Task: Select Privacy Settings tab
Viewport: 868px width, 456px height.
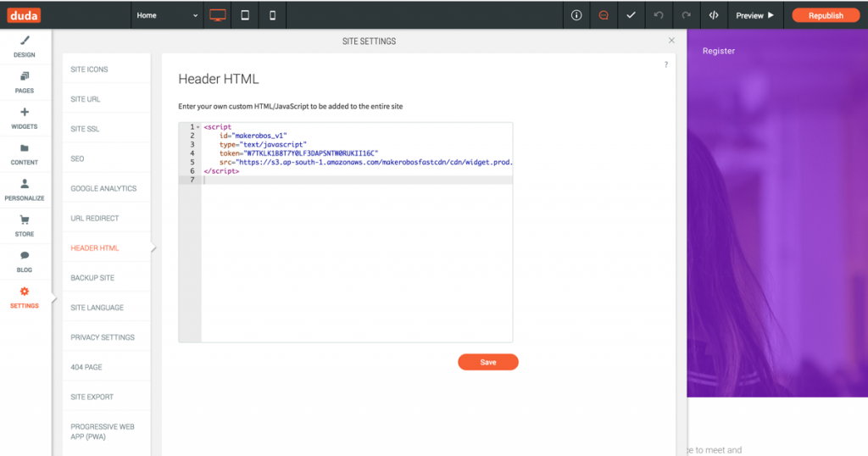Action: pyautogui.click(x=106, y=337)
